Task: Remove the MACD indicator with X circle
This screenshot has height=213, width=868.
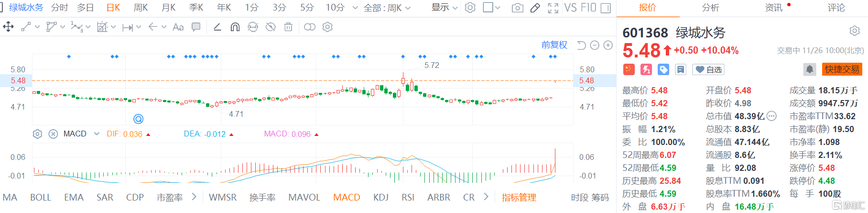Action: pyautogui.click(x=54, y=134)
